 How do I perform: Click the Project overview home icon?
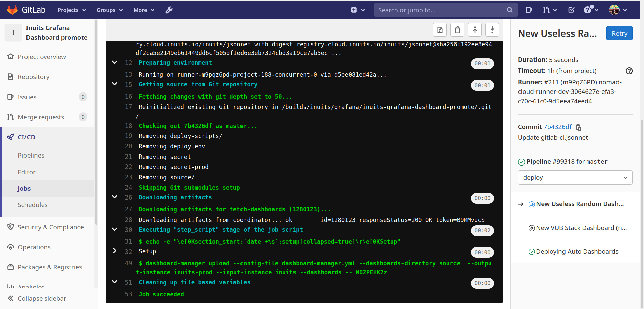pyautogui.click(x=11, y=57)
